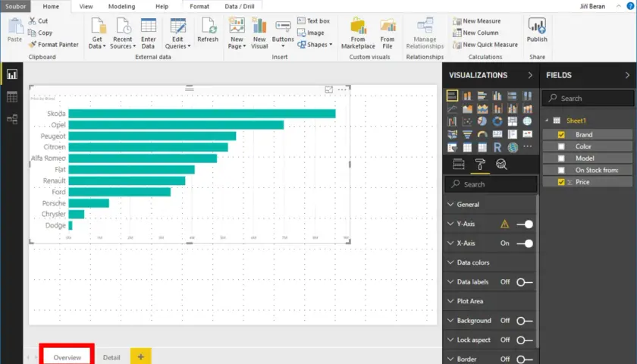Choose the line chart visualization
Image resolution: width=637 pixels, height=364 pixels.
452,108
